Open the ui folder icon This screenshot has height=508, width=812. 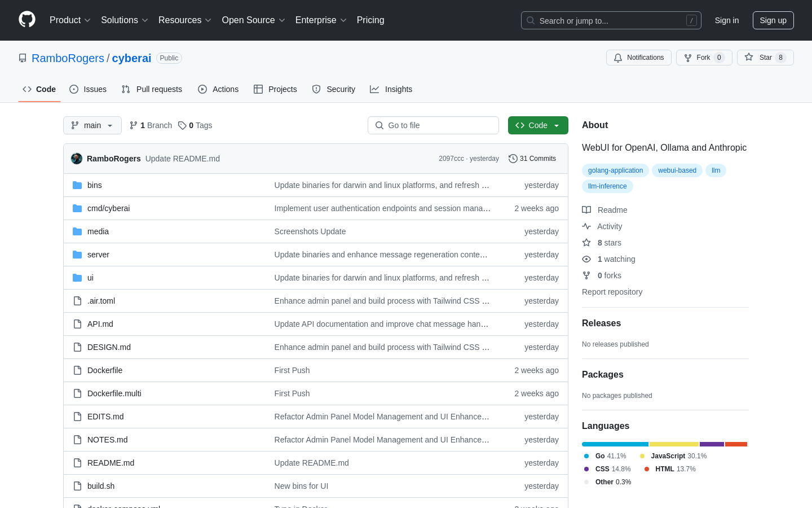click(77, 278)
